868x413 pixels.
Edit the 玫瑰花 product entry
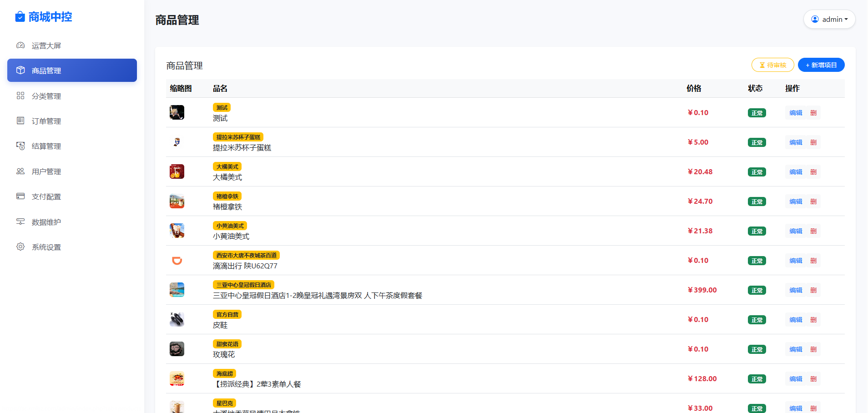point(796,349)
